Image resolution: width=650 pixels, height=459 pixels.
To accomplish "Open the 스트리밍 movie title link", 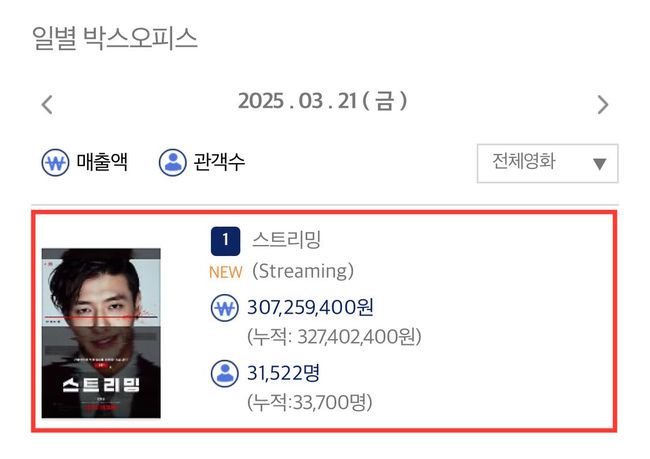I will coord(286,239).
